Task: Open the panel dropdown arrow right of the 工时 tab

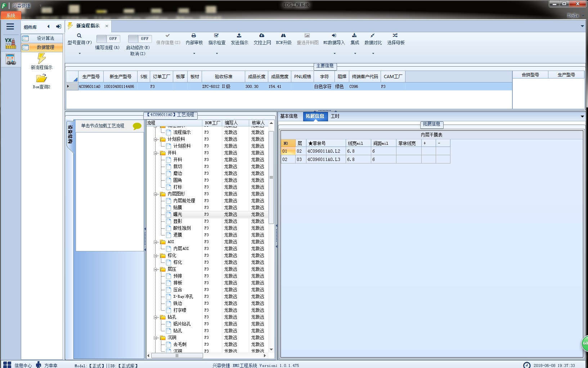Action: coord(582,116)
